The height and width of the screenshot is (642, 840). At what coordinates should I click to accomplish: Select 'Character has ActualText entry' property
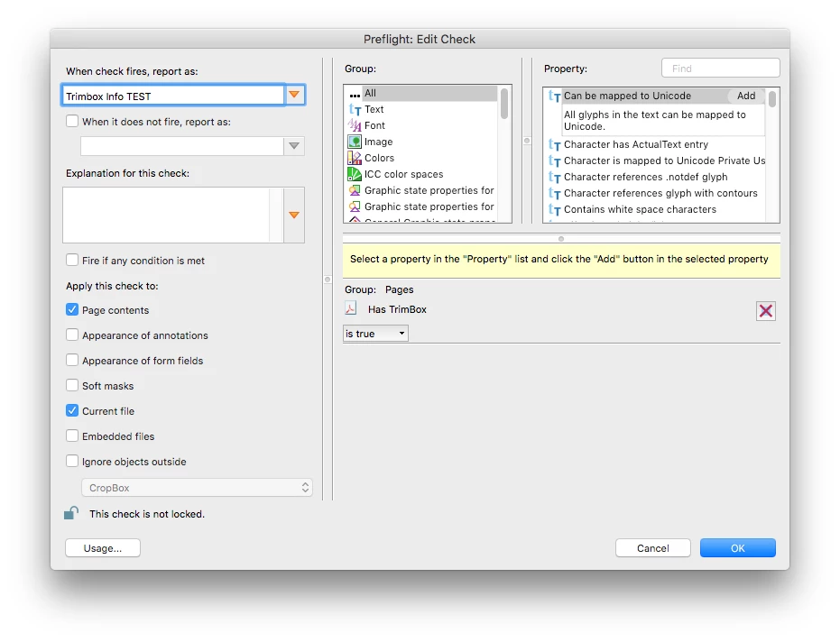coord(636,144)
